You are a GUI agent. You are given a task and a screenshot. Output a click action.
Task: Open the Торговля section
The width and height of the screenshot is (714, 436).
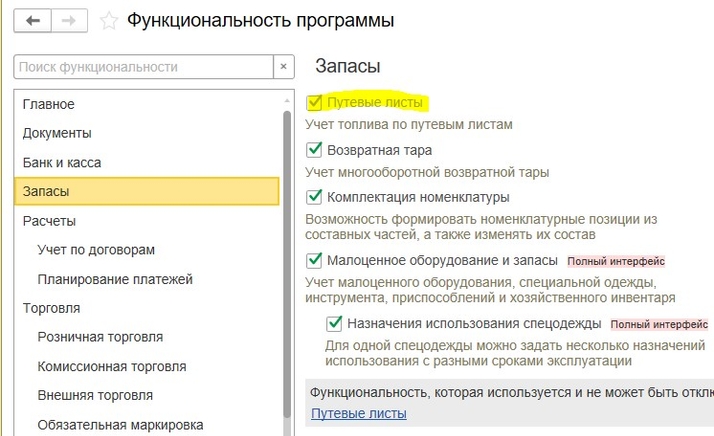click(x=52, y=308)
